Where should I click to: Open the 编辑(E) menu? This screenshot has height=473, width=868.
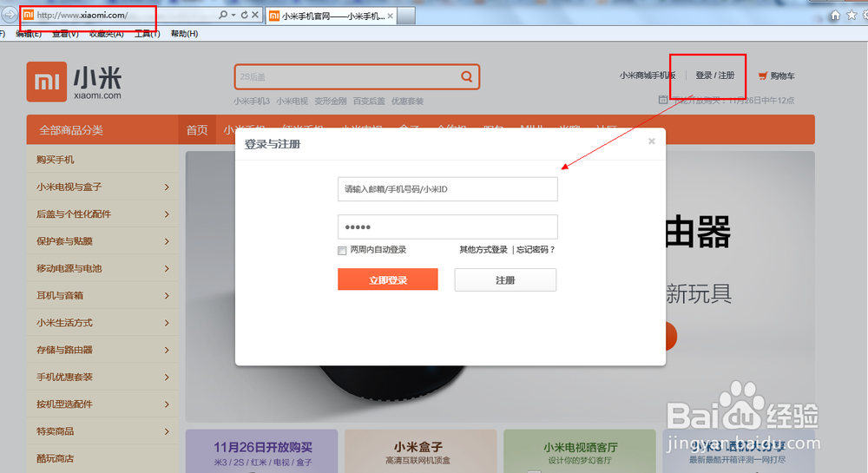tap(29, 34)
